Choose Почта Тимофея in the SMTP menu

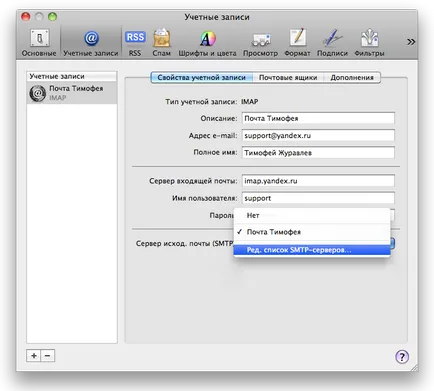(312, 232)
